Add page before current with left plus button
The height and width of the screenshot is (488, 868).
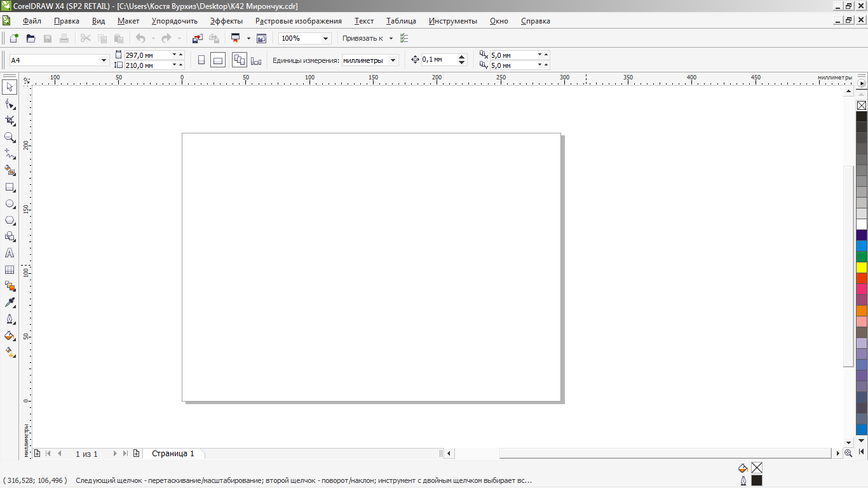click(x=37, y=453)
